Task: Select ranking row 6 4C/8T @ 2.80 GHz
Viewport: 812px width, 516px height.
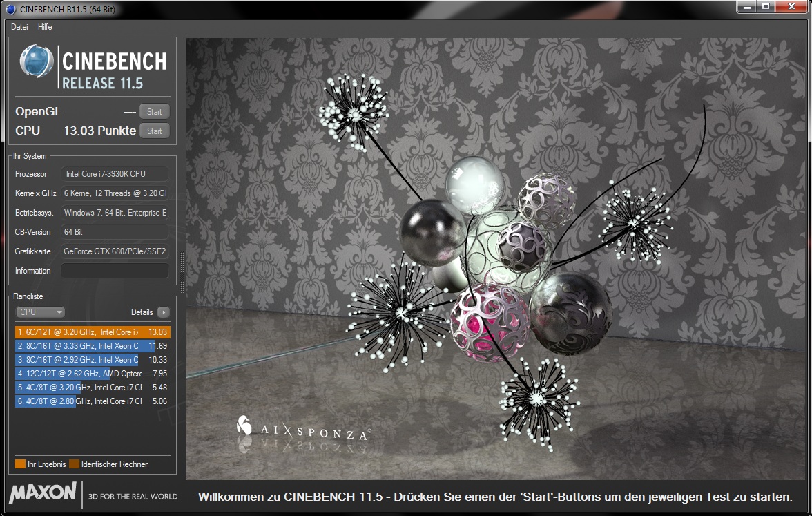Action: 93,401
